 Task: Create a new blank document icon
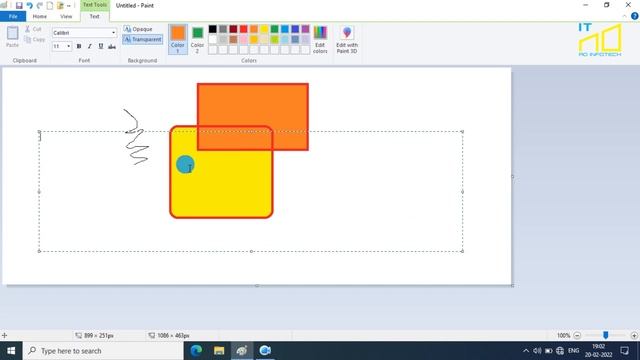pyautogui.click(x=50, y=6)
